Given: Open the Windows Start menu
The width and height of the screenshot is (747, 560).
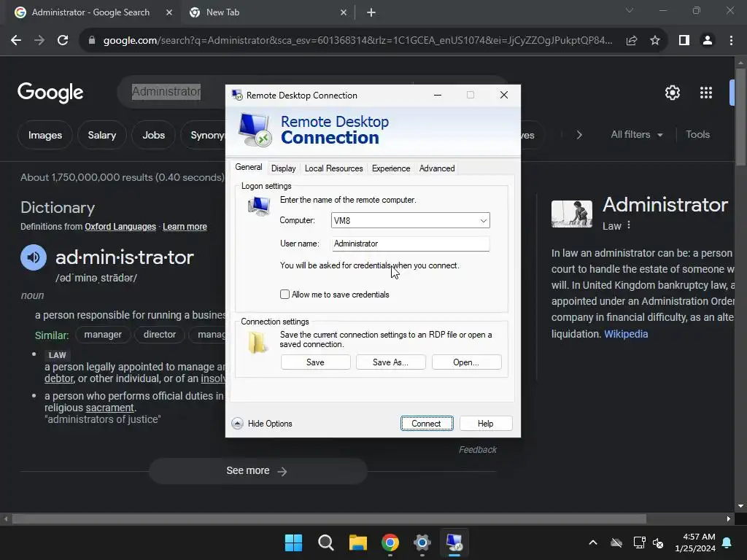Looking at the screenshot, I should (293, 542).
